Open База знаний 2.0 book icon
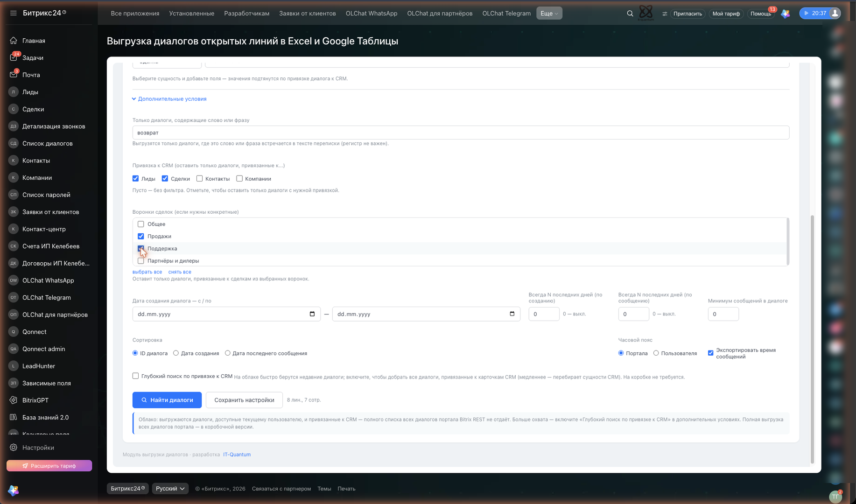Viewport: 856px width, 504px height. pyautogui.click(x=14, y=417)
